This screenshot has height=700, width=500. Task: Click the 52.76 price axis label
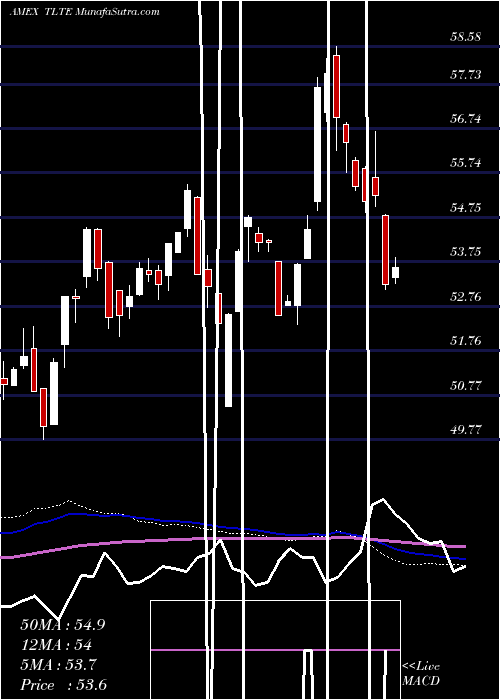(466, 296)
